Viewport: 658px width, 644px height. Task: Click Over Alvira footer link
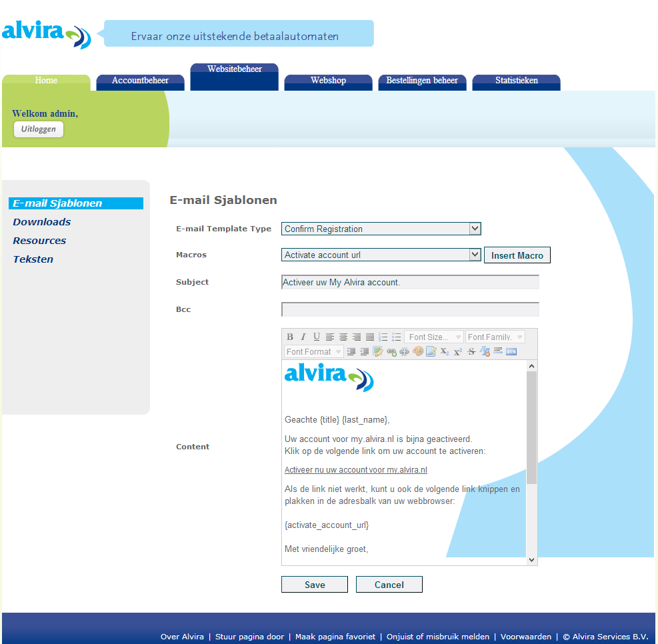(182, 637)
